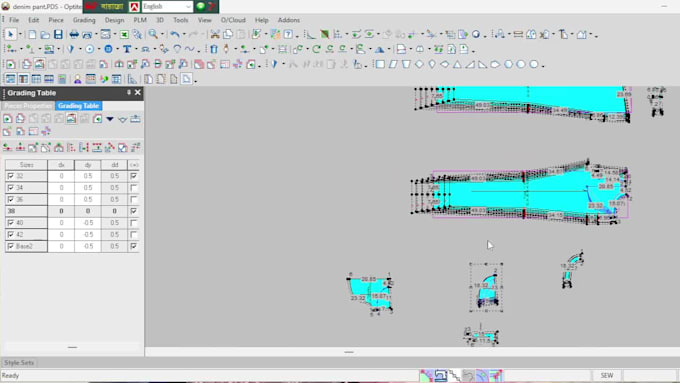Select the small pocket pattern piece at lower left

370,294
